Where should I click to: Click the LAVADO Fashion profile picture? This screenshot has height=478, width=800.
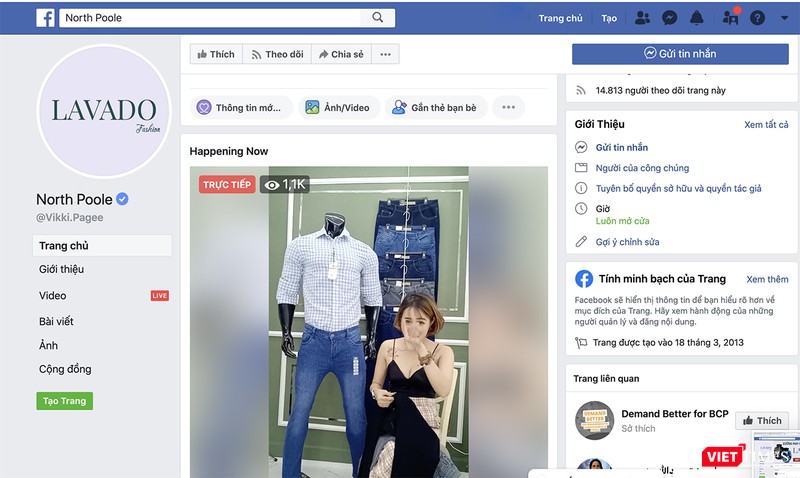[104, 111]
